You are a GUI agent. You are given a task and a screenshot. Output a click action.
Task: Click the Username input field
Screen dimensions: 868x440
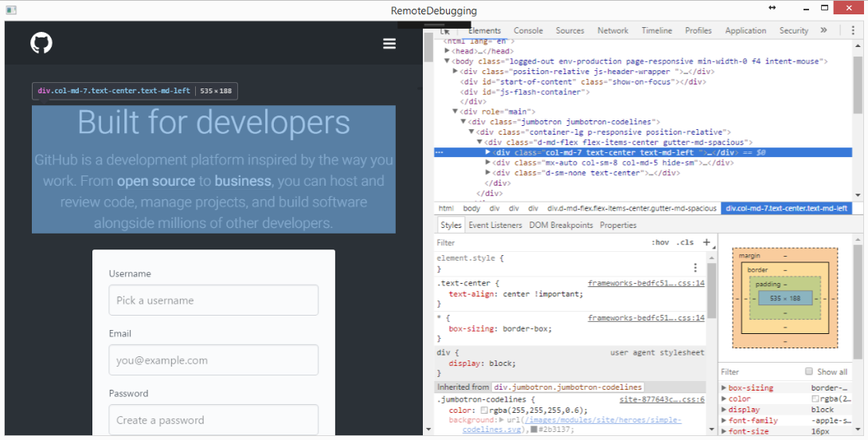tap(213, 301)
